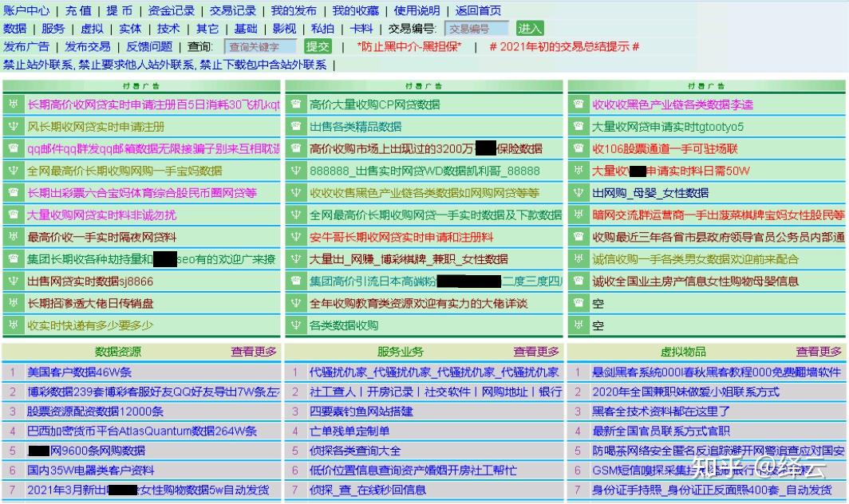Image resolution: width=849 pixels, height=504 pixels.
Task: Open the 反馈问题 feedback link
Action: pyautogui.click(x=149, y=46)
